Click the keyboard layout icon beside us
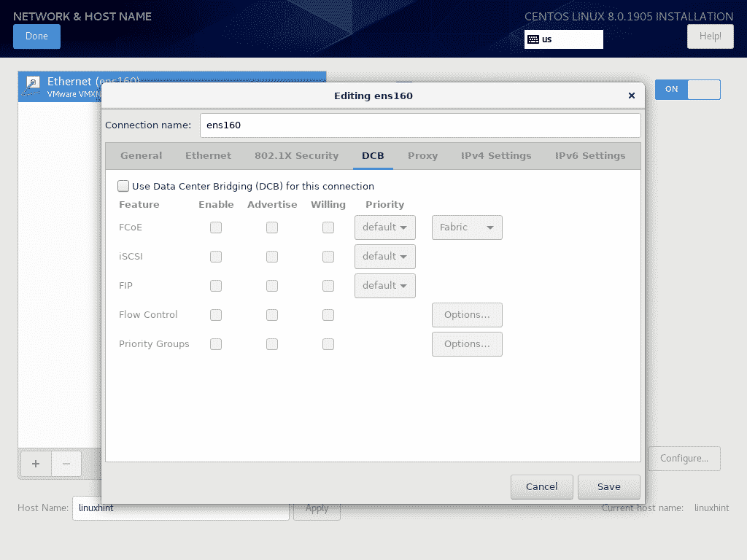Screen dimensions: 747x560 coord(533,39)
